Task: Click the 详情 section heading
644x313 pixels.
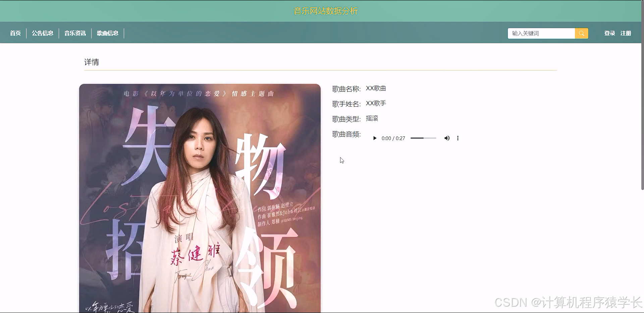Action: click(92, 62)
